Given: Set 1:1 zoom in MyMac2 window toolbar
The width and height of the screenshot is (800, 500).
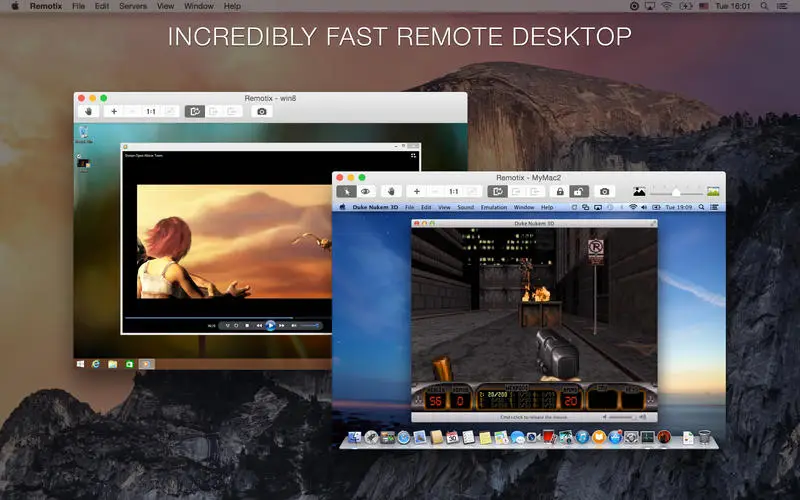Looking at the screenshot, I should click(454, 191).
